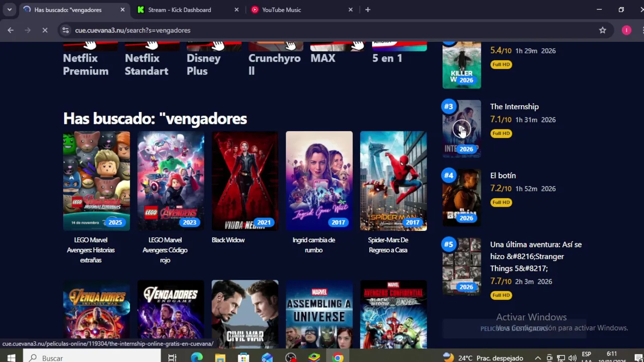Launch Microsoft Edge from the taskbar
644x362 pixels.
[x=197, y=357]
